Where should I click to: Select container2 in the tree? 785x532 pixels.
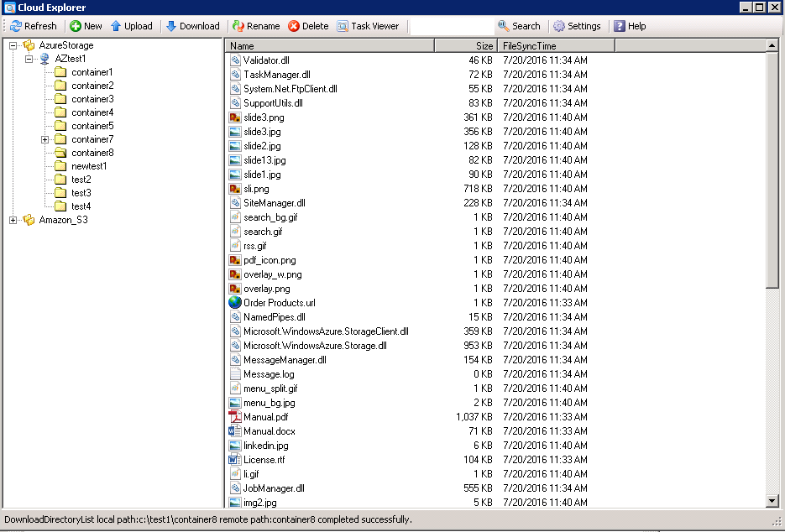tap(92, 86)
